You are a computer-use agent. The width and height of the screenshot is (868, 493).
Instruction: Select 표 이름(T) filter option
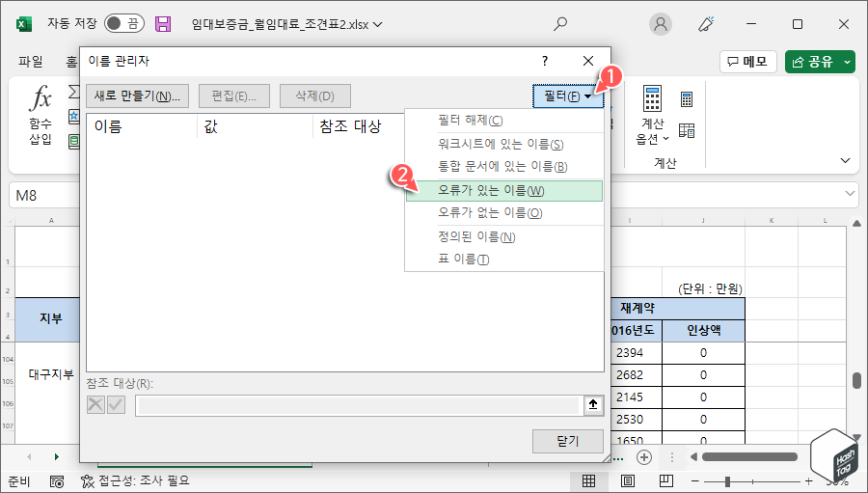(x=504, y=260)
